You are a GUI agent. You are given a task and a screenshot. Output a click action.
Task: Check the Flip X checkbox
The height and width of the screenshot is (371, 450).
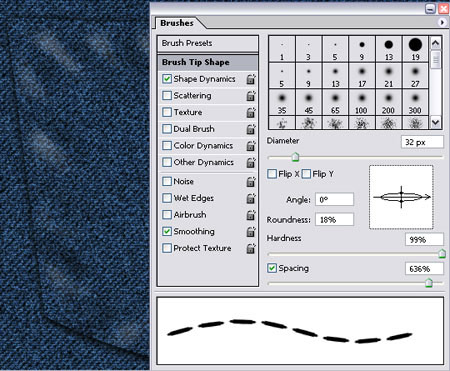(x=272, y=174)
